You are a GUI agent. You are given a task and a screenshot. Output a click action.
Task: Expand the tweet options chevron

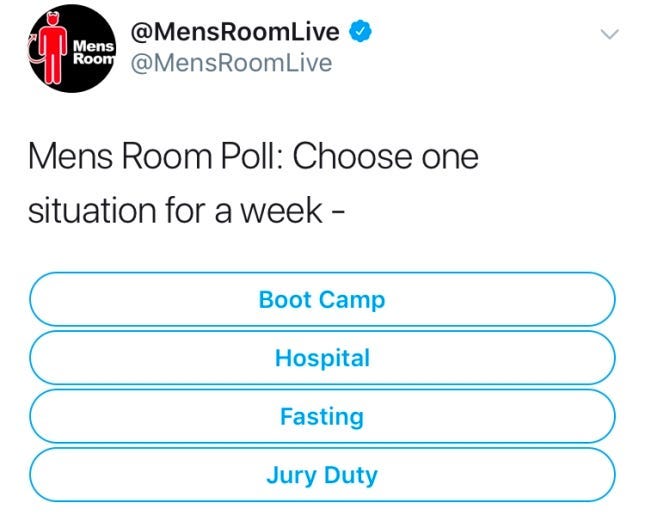610,34
